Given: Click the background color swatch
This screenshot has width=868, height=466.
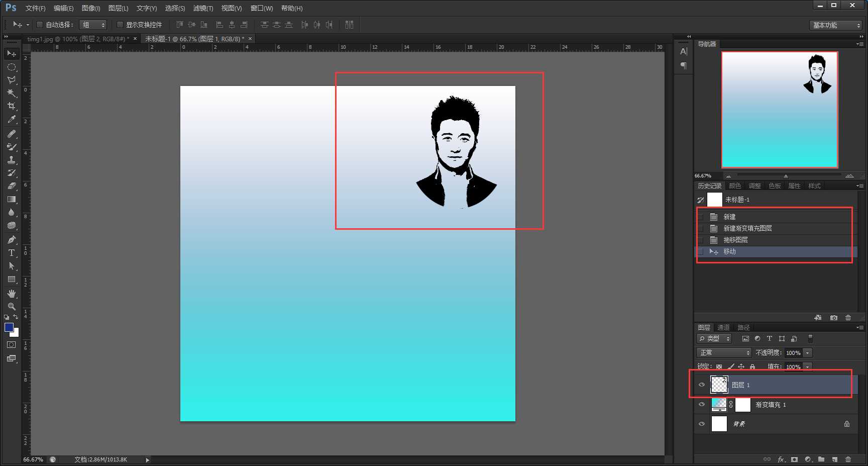Looking at the screenshot, I should 16,333.
